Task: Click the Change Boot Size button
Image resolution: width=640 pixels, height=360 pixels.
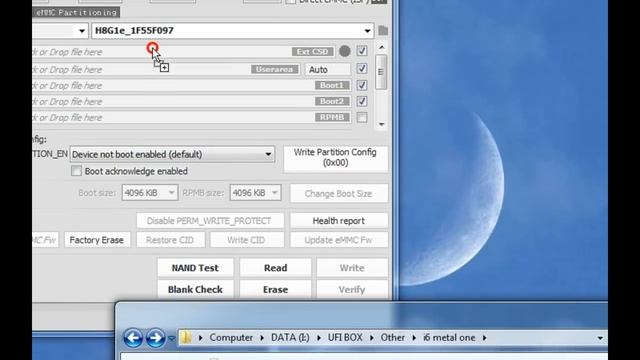Action: coord(338,193)
